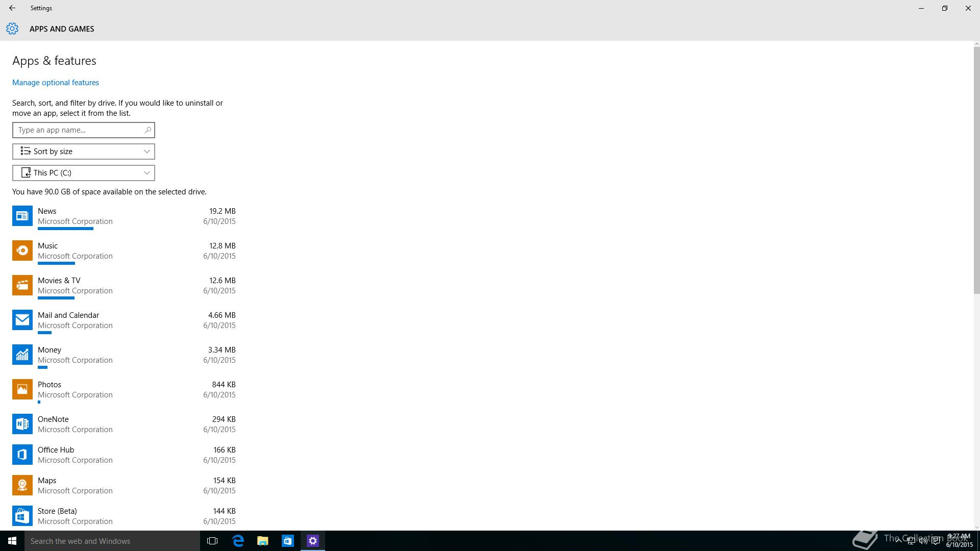Select the Office Hub name text
The height and width of the screenshot is (551, 980).
coord(56,450)
